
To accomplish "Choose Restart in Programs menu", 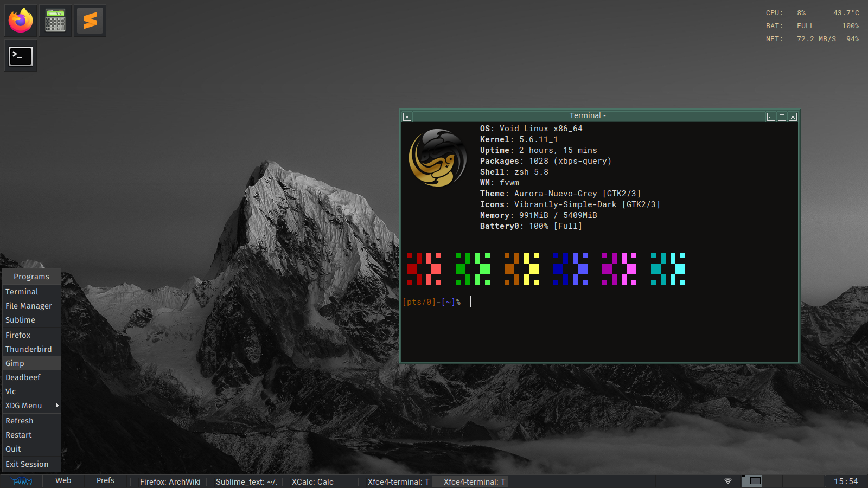I will point(31,435).
